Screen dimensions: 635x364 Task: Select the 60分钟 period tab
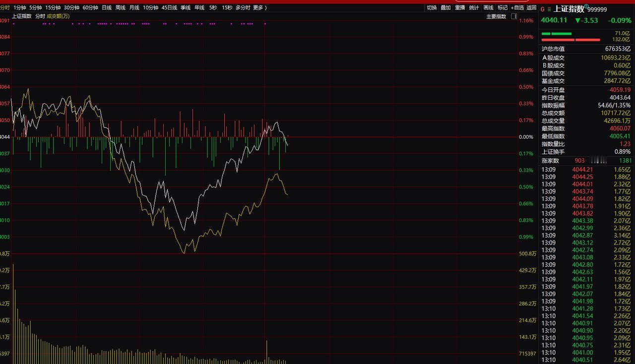click(91, 7)
